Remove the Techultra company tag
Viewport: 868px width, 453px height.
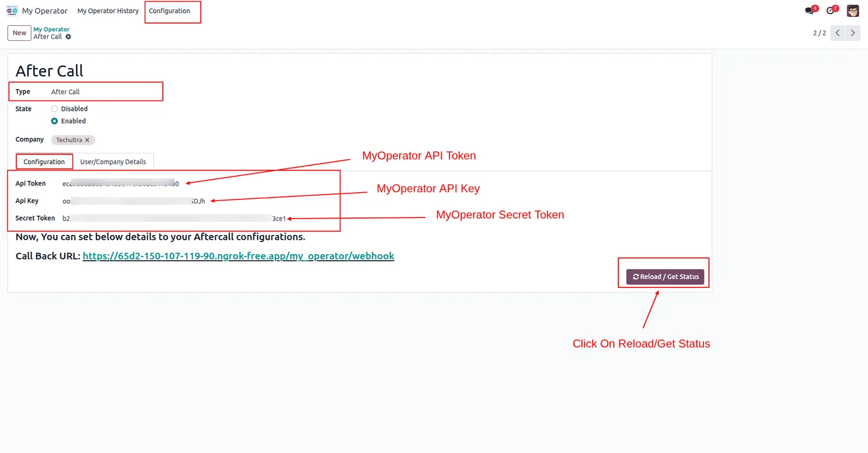(87, 140)
